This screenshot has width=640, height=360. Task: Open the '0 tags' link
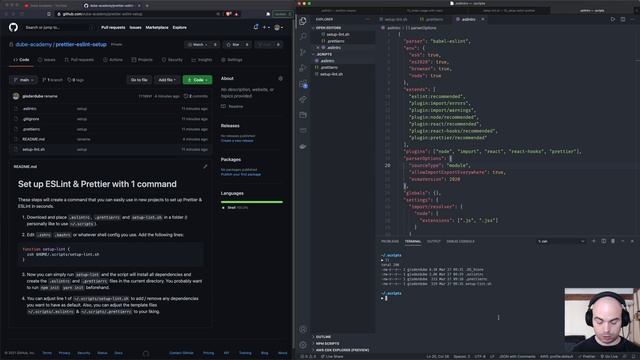[x=76, y=80]
